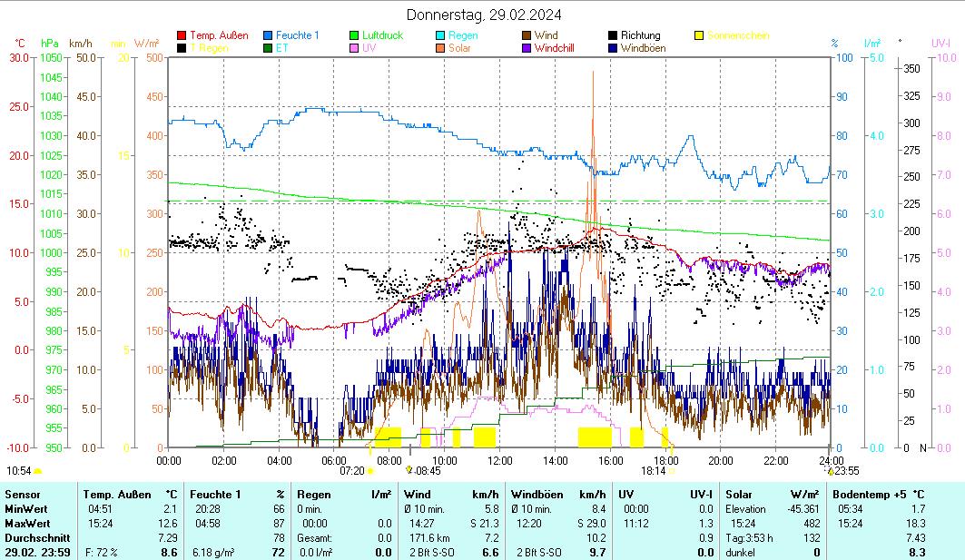The height and width of the screenshot is (560, 965).
Task: Click the Feuchte 1 column header in the table
Action: tap(215, 494)
